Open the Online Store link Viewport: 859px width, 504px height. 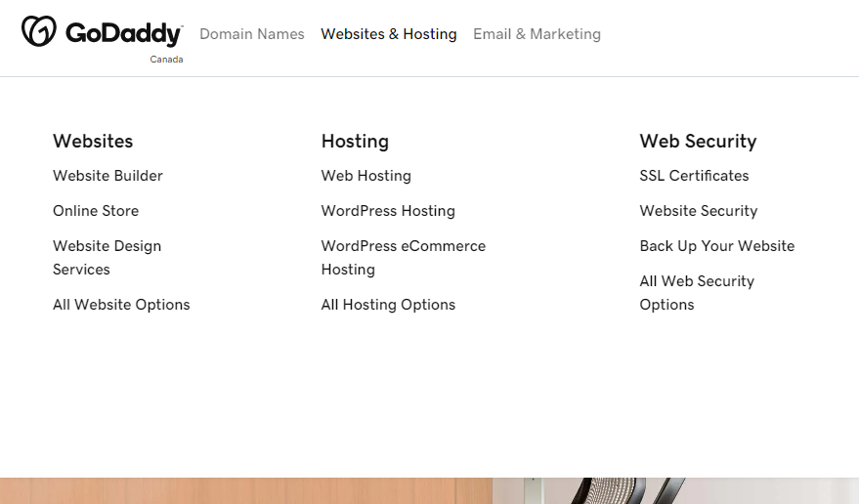pyautogui.click(x=96, y=211)
